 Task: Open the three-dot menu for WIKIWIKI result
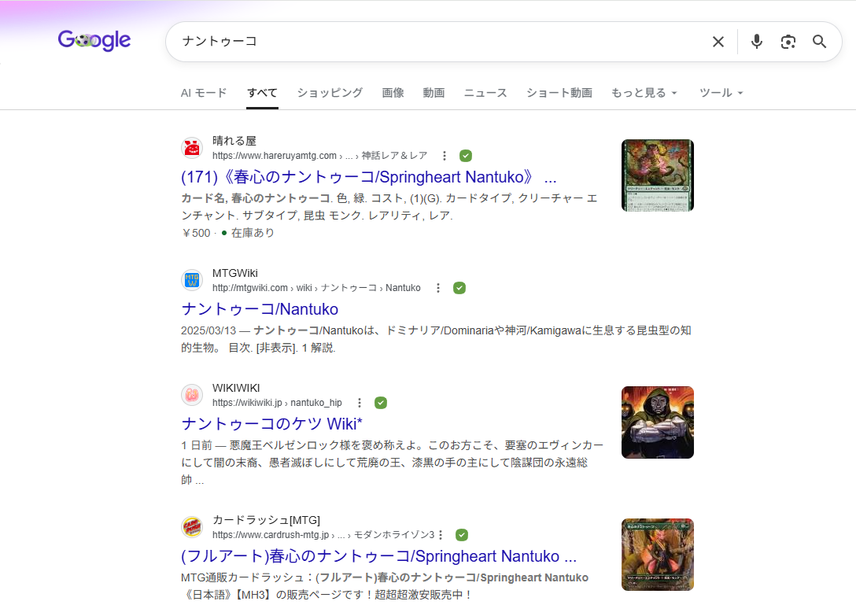coord(360,403)
